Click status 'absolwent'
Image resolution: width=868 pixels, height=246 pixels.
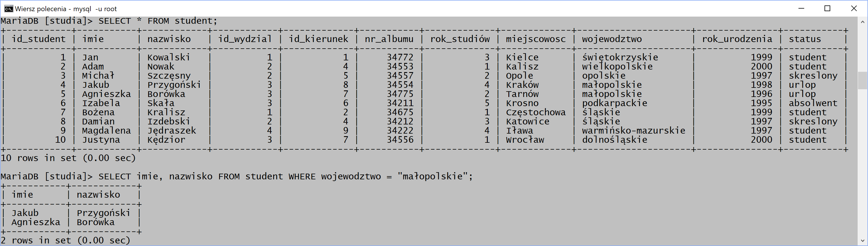[x=813, y=103]
